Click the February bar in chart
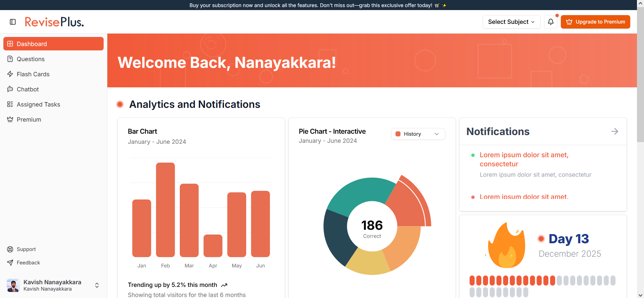This screenshot has height=298, width=644. click(x=165, y=210)
